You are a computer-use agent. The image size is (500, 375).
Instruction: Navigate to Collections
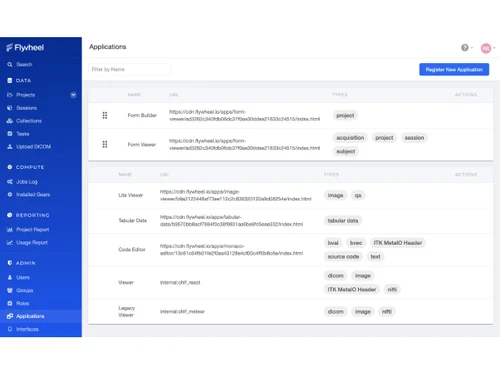29,121
